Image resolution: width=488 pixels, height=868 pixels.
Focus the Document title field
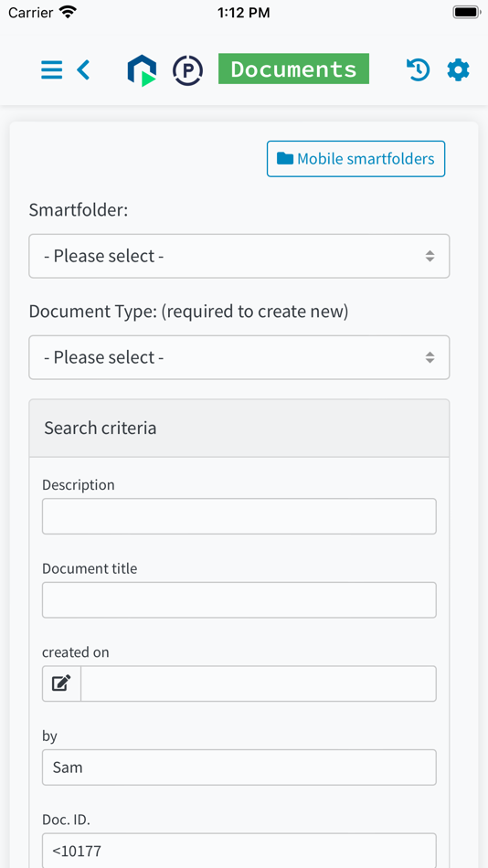[239, 599]
